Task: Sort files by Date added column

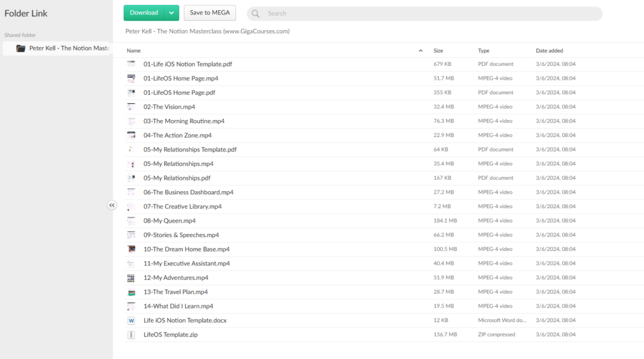Action: point(549,50)
